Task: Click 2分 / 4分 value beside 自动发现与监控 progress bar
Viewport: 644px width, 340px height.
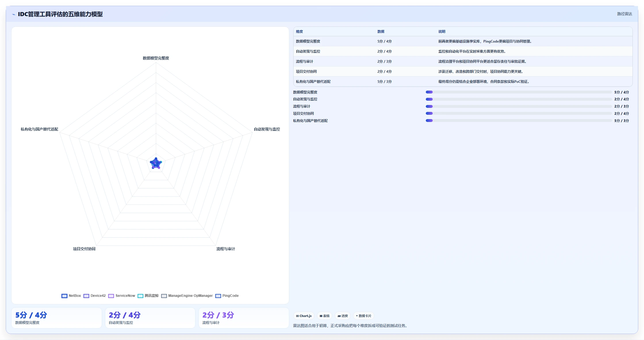Action: pos(622,99)
